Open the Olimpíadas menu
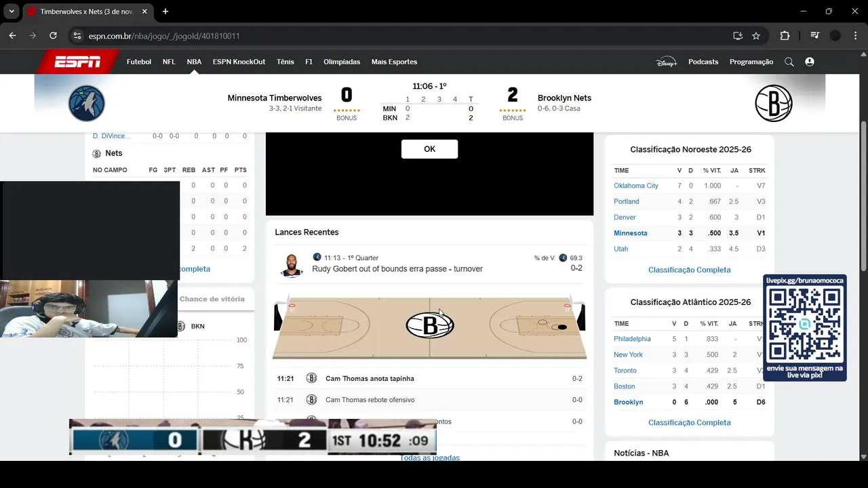Screen dimensions: 868x488 click(x=342, y=62)
